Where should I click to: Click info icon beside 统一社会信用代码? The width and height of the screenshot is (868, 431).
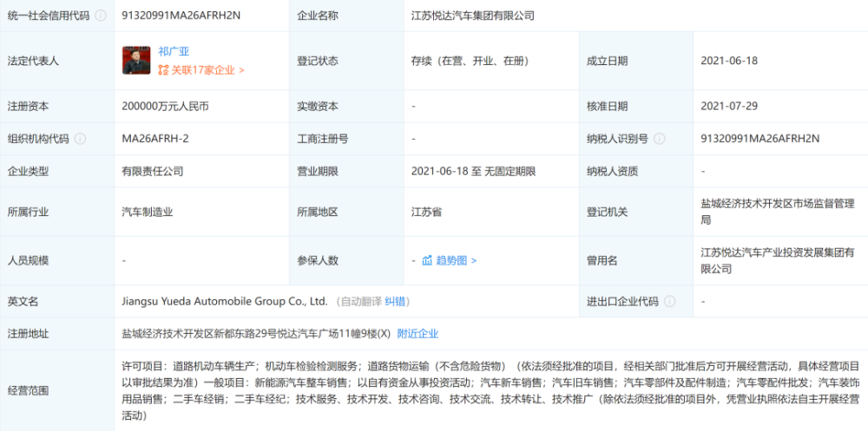point(100,16)
